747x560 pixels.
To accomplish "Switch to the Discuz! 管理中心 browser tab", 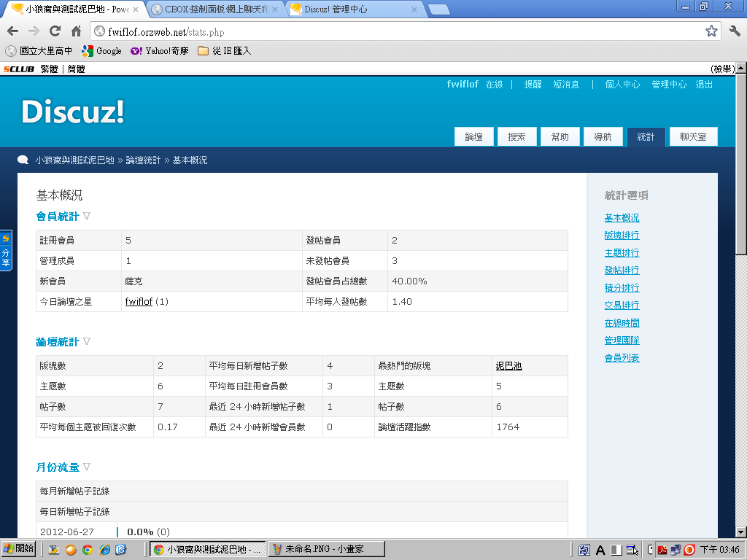I will click(x=353, y=9).
